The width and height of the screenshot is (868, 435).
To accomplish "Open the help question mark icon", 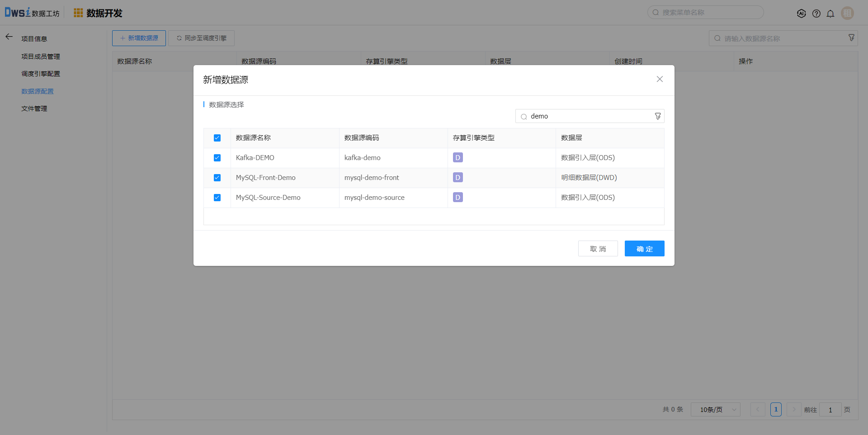I will pyautogui.click(x=816, y=14).
